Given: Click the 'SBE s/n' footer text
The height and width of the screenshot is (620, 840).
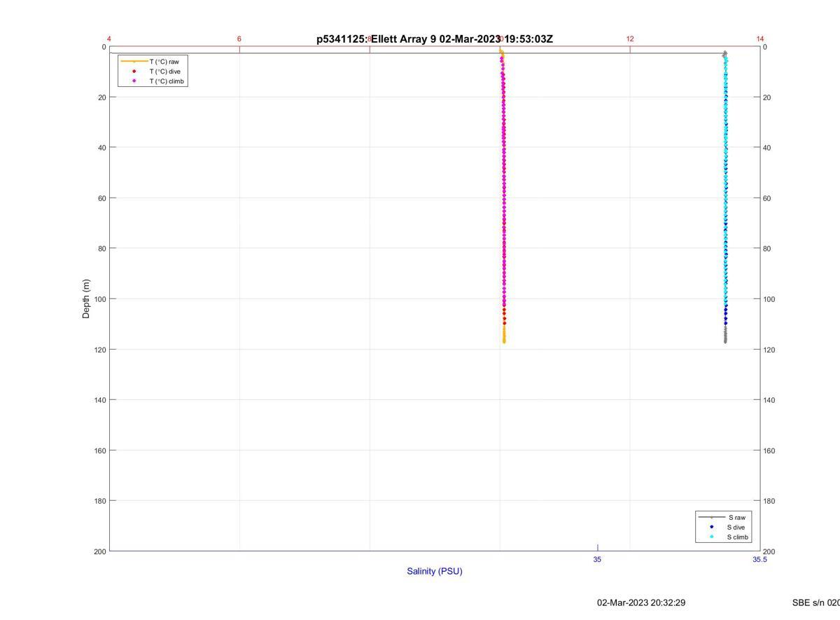Looking at the screenshot, I should point(815,602).
